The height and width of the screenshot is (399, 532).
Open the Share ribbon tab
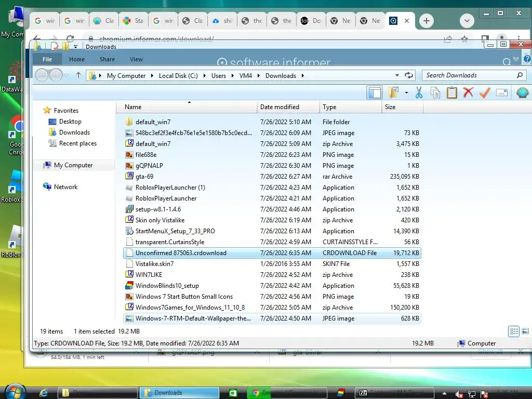(x=107, y=59)
